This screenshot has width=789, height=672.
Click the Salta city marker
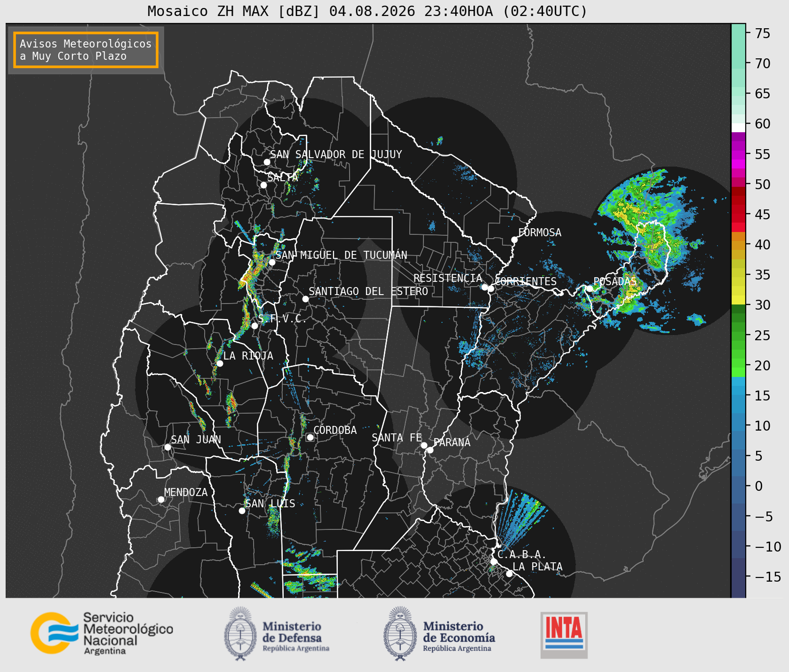pos(263,185)
